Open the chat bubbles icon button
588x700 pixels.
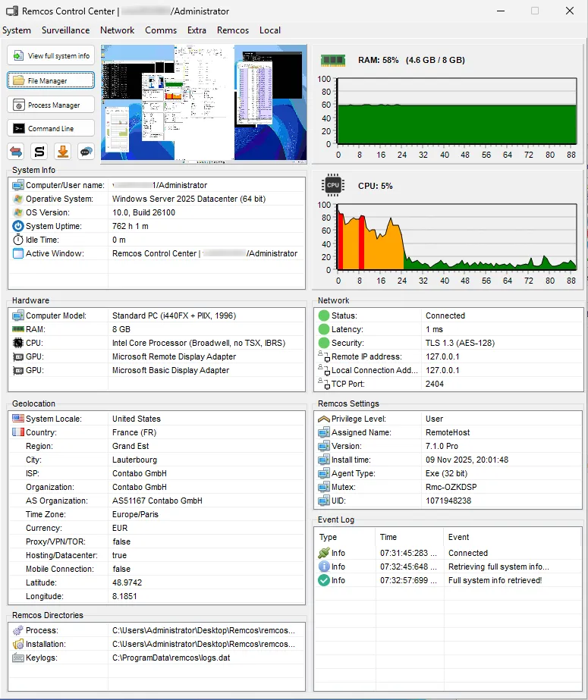point(86,152)
